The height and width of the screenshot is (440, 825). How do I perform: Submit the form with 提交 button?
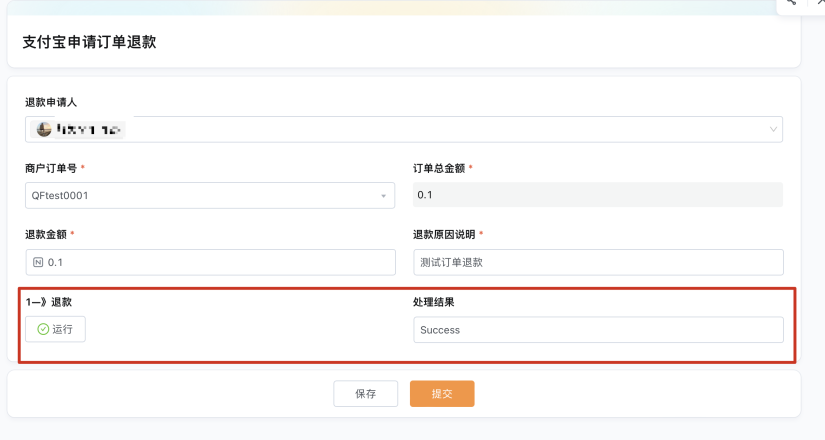coord(442,394)
